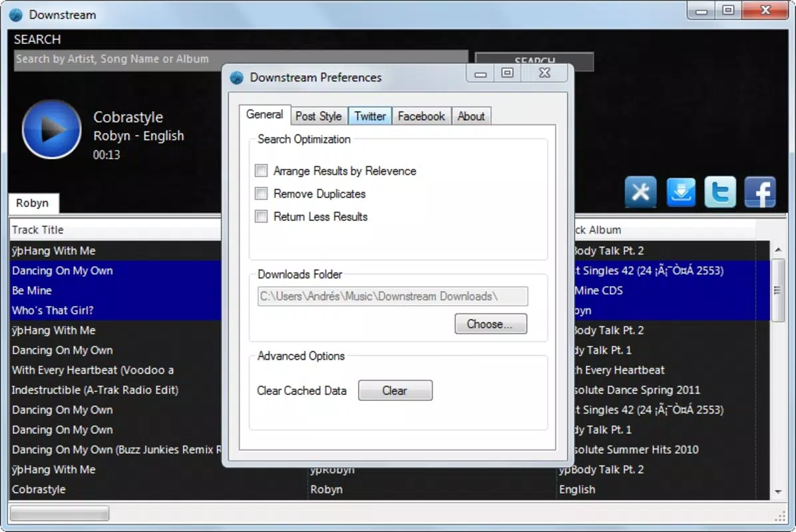The width and height of the screenshot is (796, 532).
Task: Click the Album column header
Action: tap(664, 229)
